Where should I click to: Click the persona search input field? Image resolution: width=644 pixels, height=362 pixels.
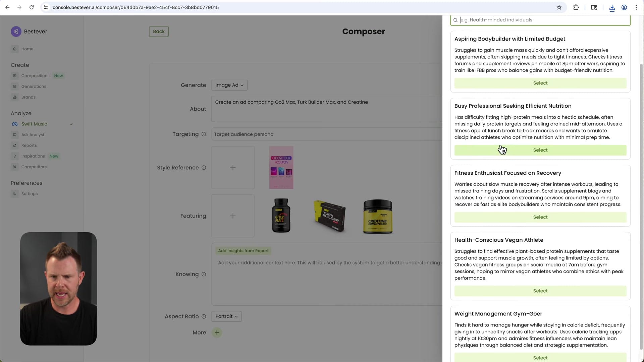(540, 20)
